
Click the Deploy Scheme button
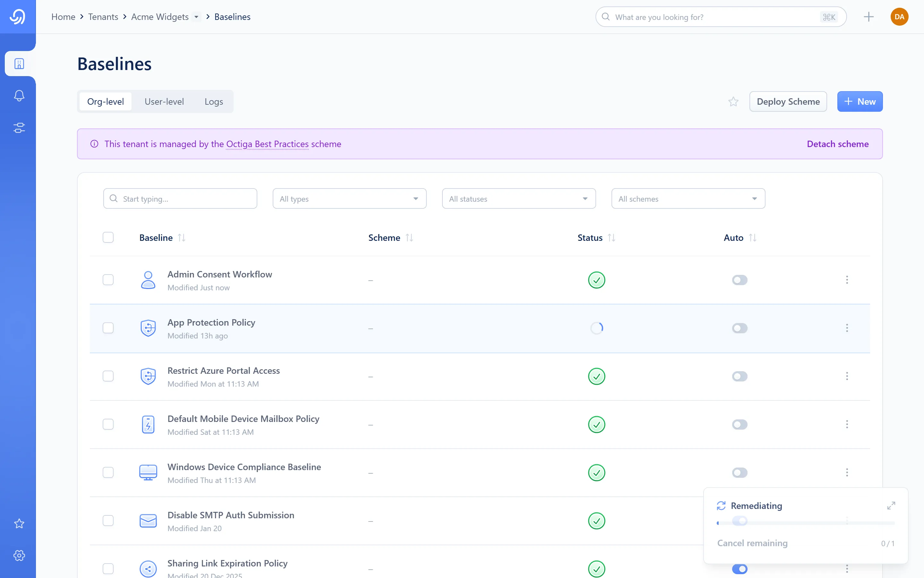[x=788, y=102]
